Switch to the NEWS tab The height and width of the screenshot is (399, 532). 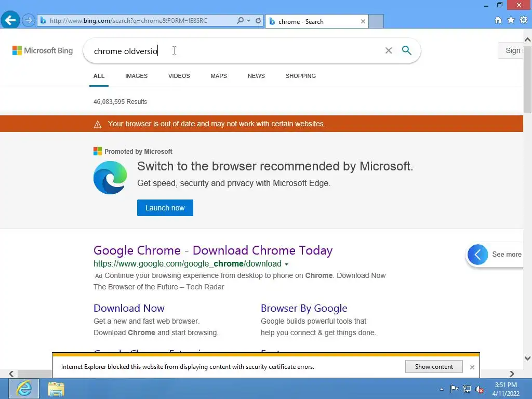point(256,76)
